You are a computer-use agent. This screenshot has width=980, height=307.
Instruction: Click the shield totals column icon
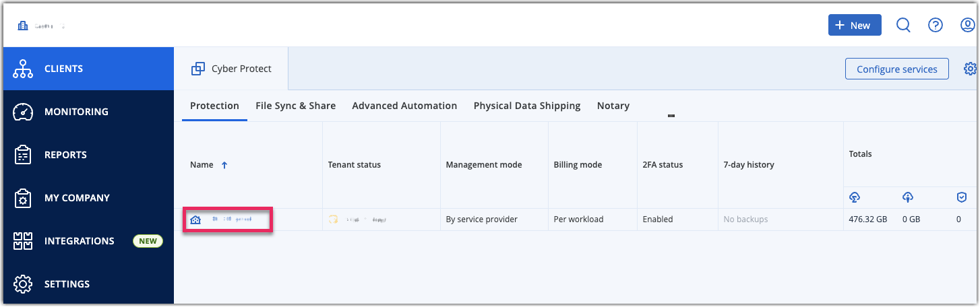pos(962,197)
